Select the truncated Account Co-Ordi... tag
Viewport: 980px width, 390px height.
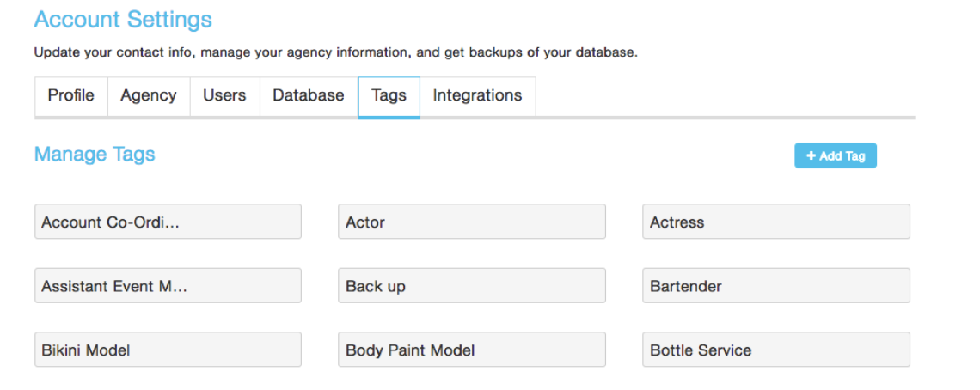168,222
